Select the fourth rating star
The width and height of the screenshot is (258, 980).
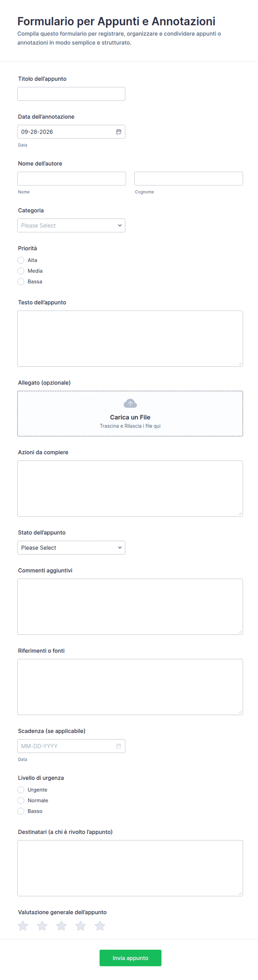coord(80,926)
